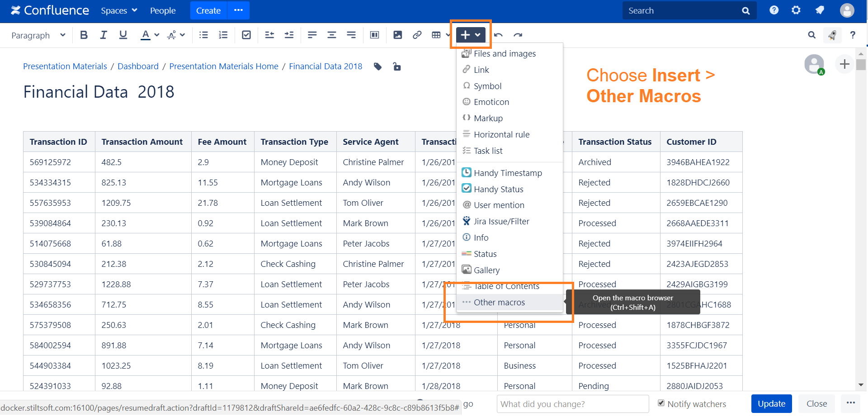Open the Paragraph style dropdown
Viewport: 868px width, 417px height.
[38, 35]
